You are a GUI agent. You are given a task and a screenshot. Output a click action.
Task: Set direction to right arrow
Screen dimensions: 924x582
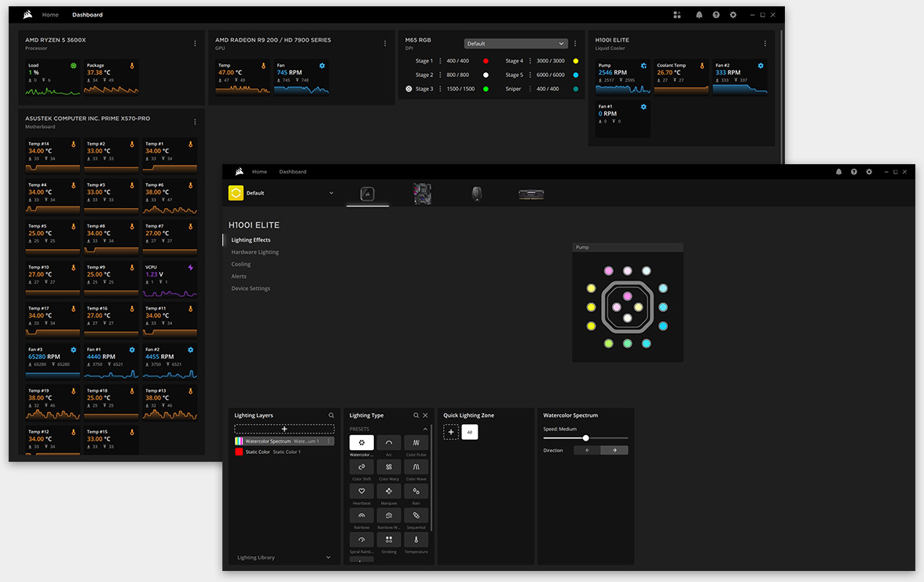point(614,450)
